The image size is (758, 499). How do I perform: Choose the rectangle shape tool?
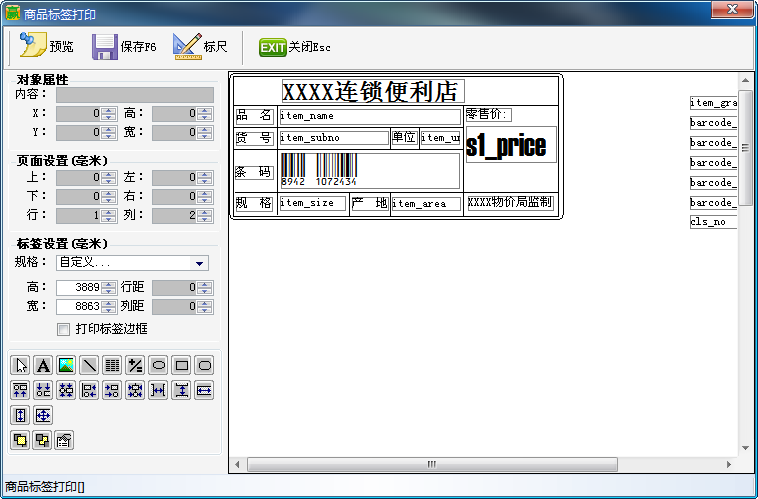point(181,365)
